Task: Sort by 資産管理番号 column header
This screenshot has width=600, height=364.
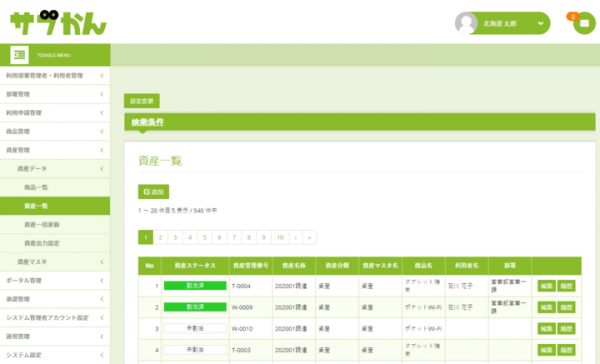Action: 251,266
